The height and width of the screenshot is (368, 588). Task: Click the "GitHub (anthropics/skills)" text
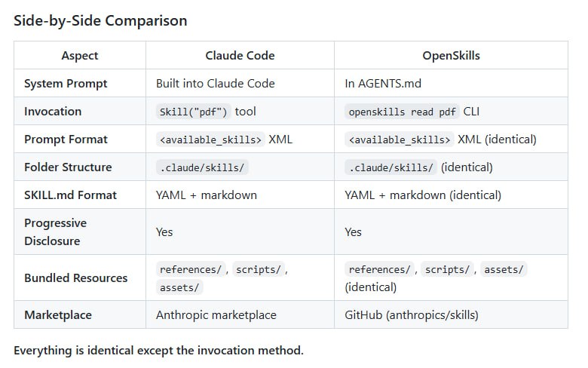(412, 315)
